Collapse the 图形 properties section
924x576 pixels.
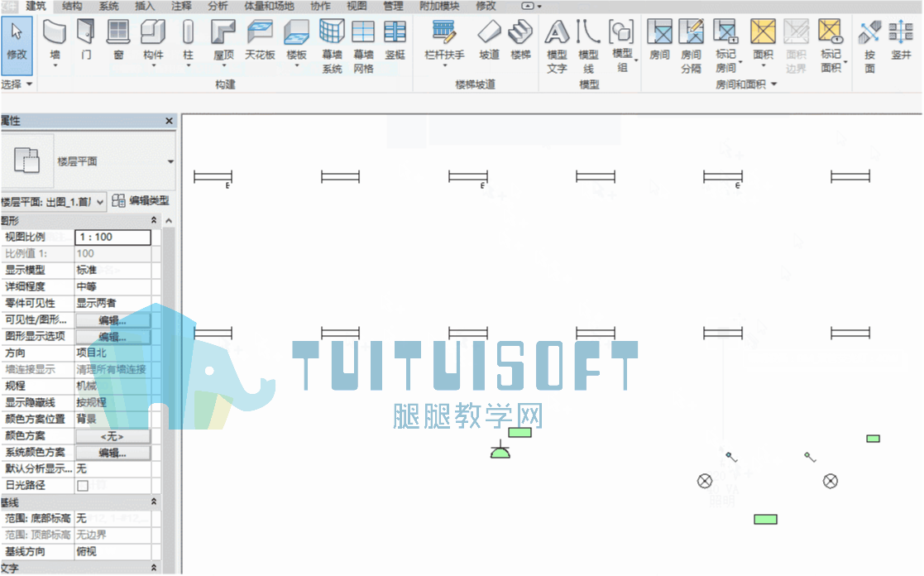point(154,220)
